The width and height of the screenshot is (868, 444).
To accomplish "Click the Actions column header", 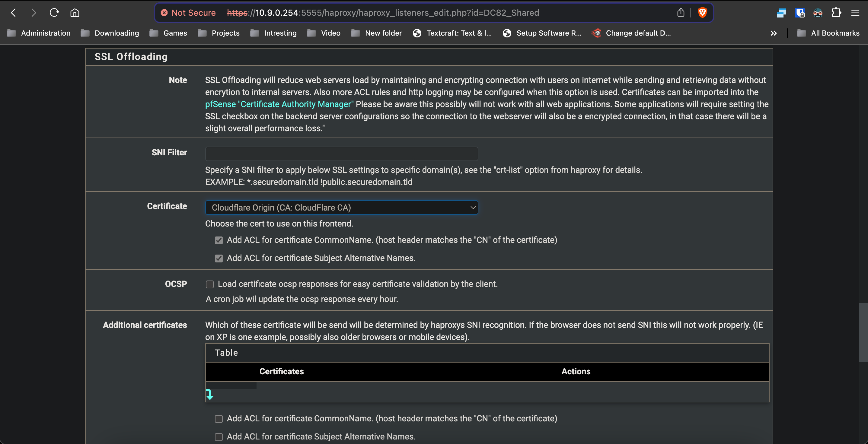I will (576, 371).
